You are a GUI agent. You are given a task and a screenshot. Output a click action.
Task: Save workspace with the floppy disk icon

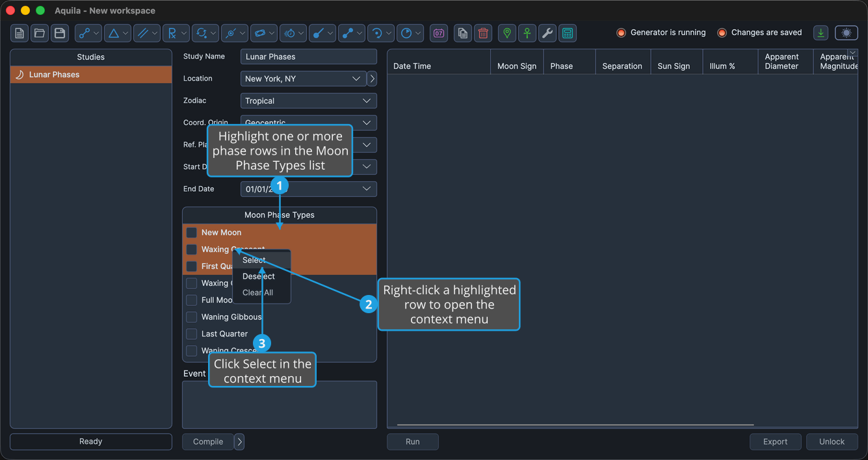(60, 33)
